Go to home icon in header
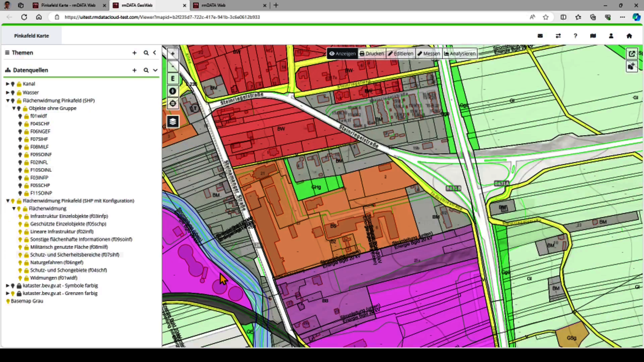 [x=629, y=36]
